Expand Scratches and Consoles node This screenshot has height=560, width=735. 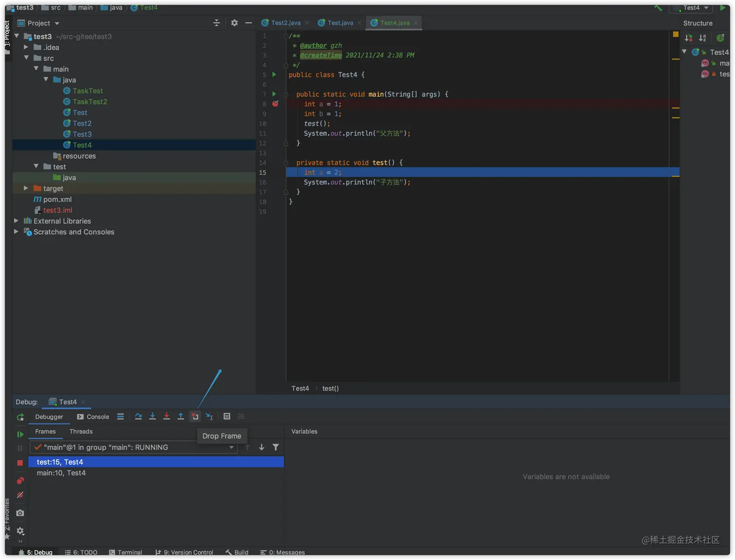click(x=17, y=231)
